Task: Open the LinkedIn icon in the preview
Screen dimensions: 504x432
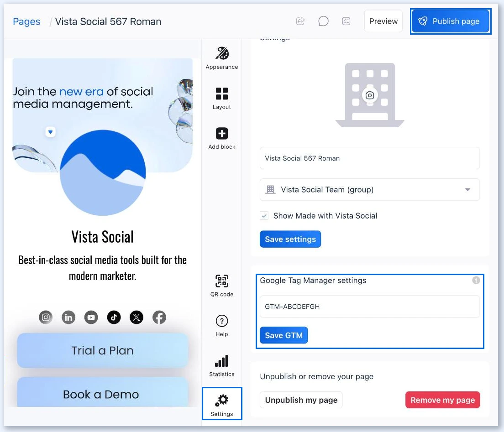Action: (68, 317)
